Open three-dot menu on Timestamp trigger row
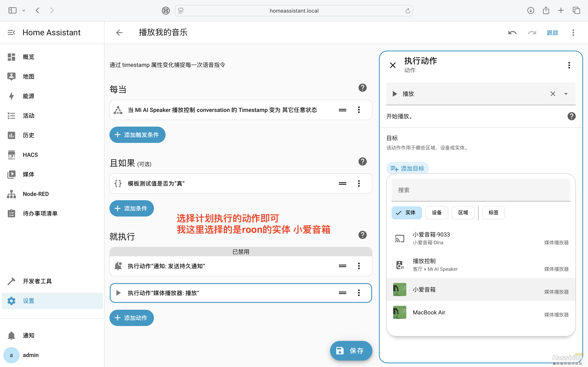Viewport: 588px width, 367px height. 359,110
